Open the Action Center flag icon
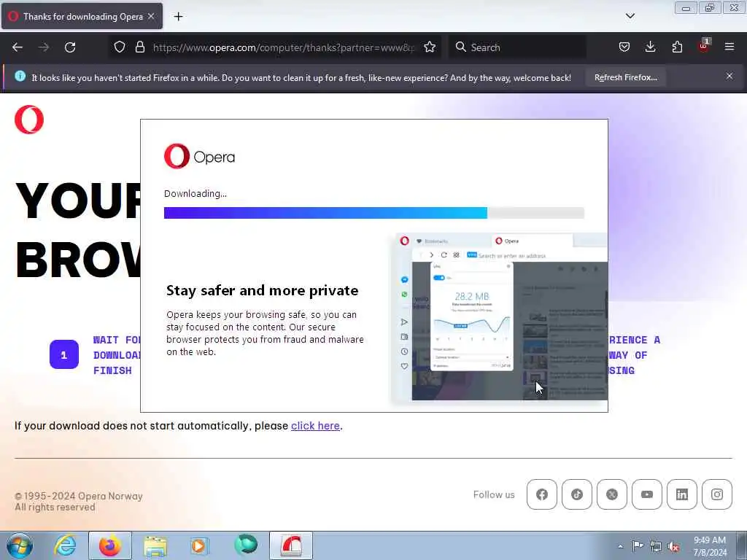This screenshot has height=560, width=747. tap(638, 546)
